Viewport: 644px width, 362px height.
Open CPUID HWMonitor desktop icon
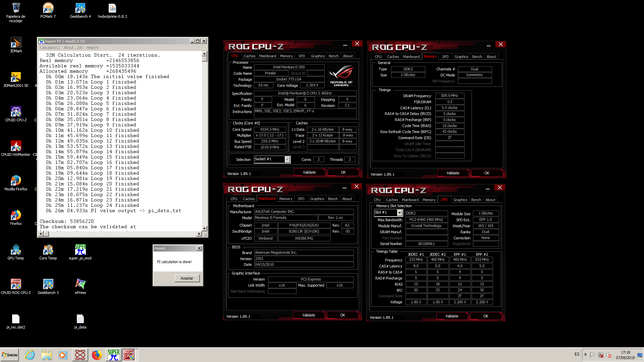point(16,148)
